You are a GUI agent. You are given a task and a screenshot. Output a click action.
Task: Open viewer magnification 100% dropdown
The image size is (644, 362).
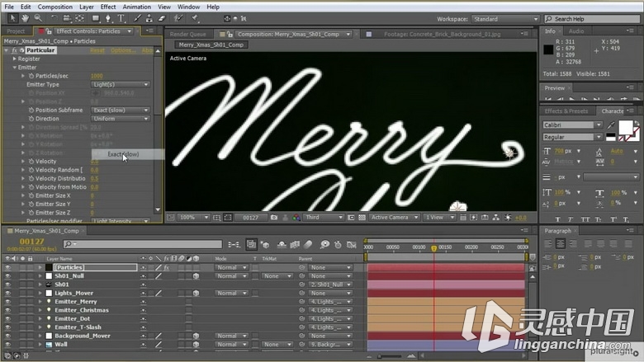tap(193, 217)
